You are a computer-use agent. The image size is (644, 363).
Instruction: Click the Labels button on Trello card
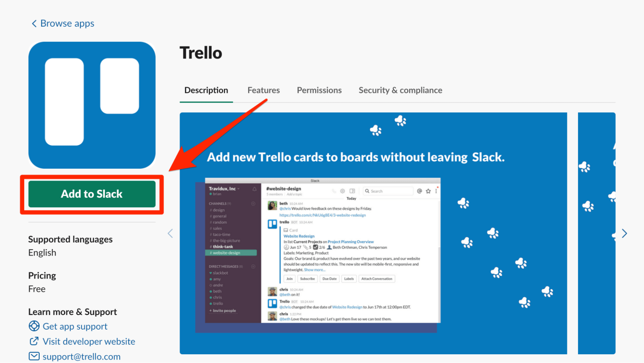pyautogui.click(x=349, y=279)
